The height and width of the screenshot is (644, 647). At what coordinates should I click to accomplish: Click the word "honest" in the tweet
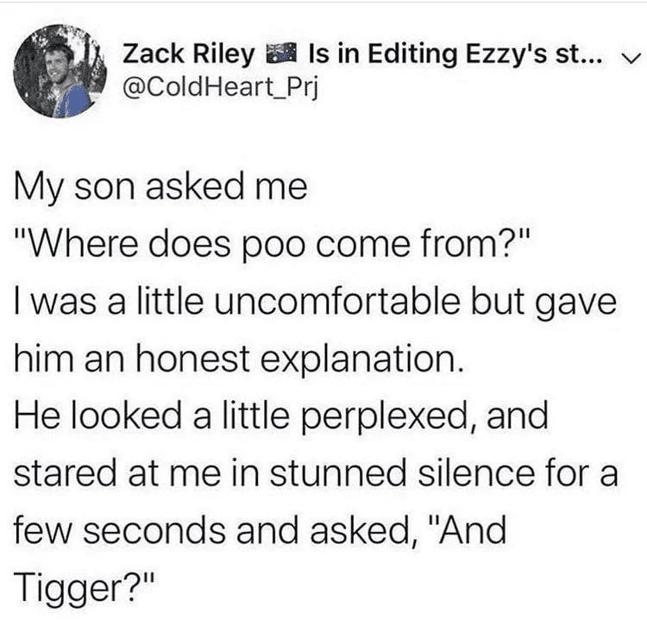[193, 359]
